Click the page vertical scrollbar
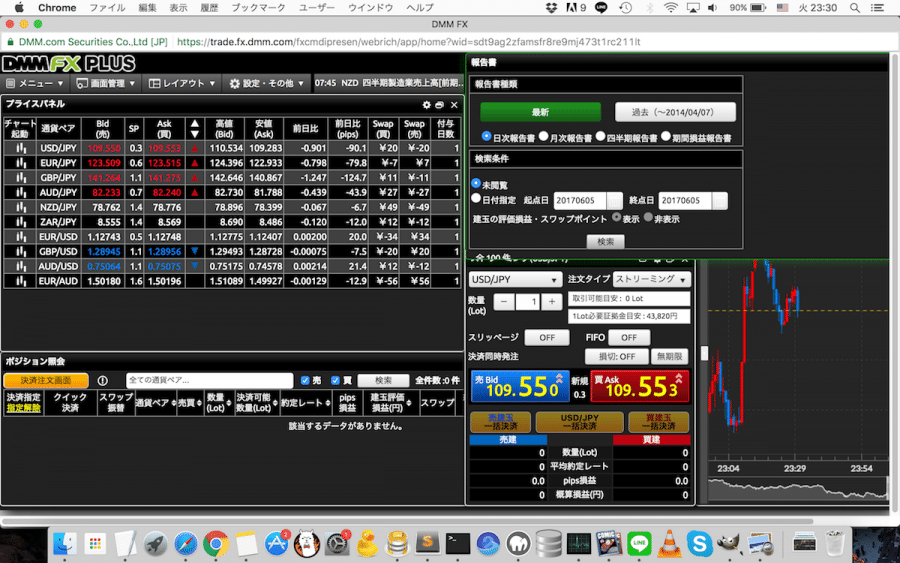Image resolution: width=900 pixels, height=563 pixels. click(x=894, y=281)
